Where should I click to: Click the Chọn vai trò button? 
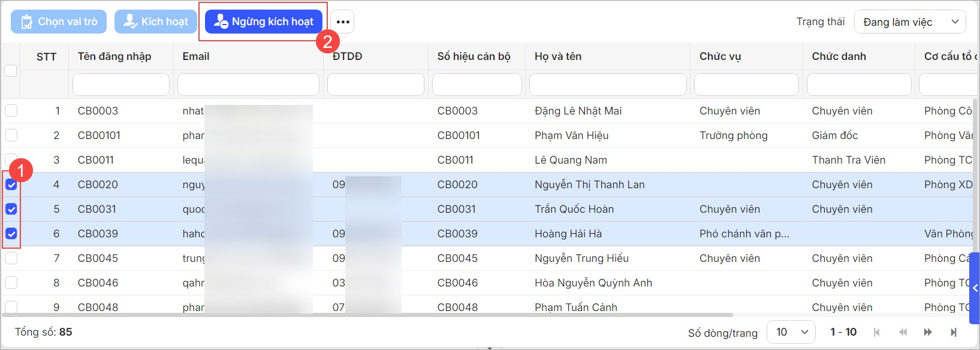(59, 22)
